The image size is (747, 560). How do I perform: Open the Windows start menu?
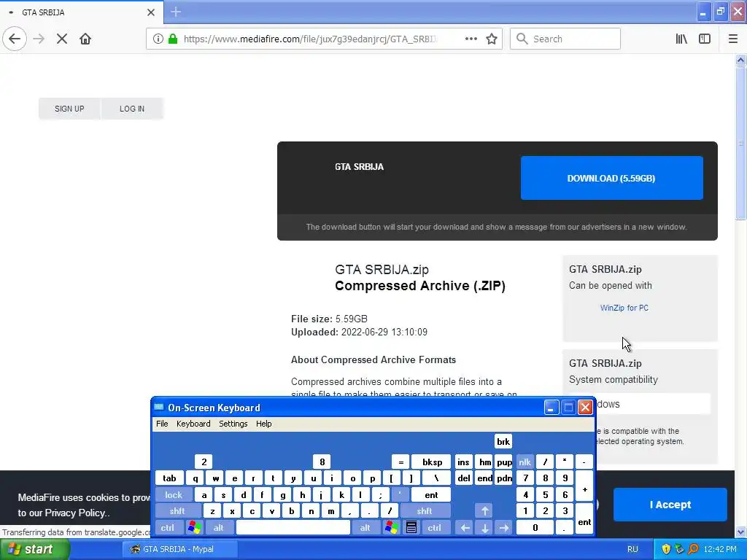tap(35, 549)
